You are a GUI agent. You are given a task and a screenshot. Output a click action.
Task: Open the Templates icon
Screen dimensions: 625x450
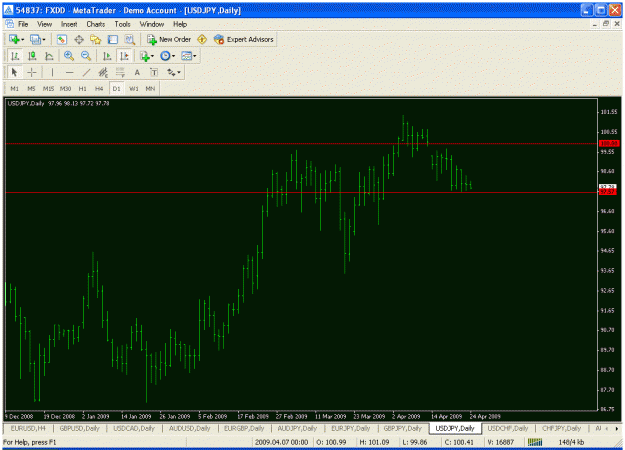[x=186, y=56]
